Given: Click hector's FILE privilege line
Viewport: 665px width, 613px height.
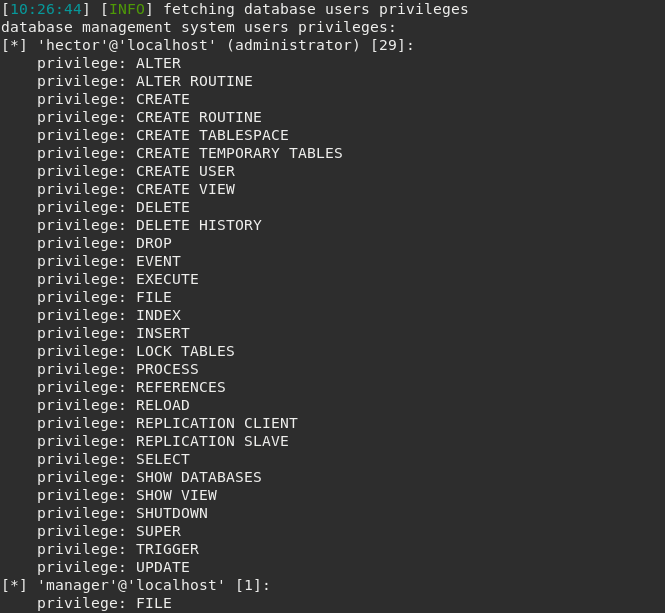Looking at the screenshot, I should click(104, 297).
